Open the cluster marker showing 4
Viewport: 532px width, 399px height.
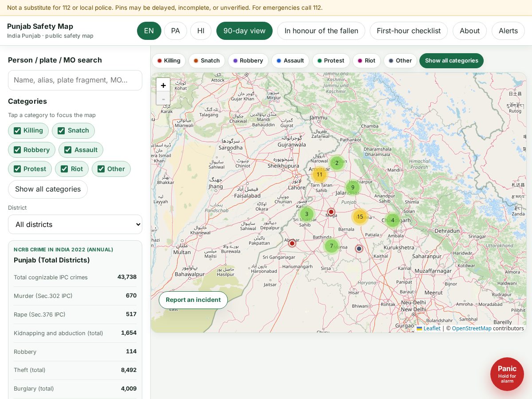pos(392,220)
